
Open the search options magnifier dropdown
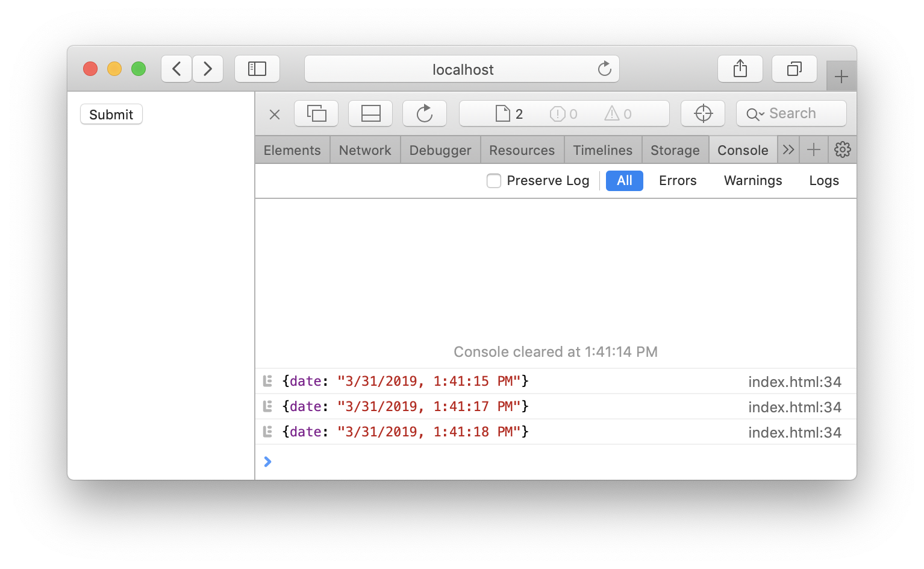pos(755,114)
